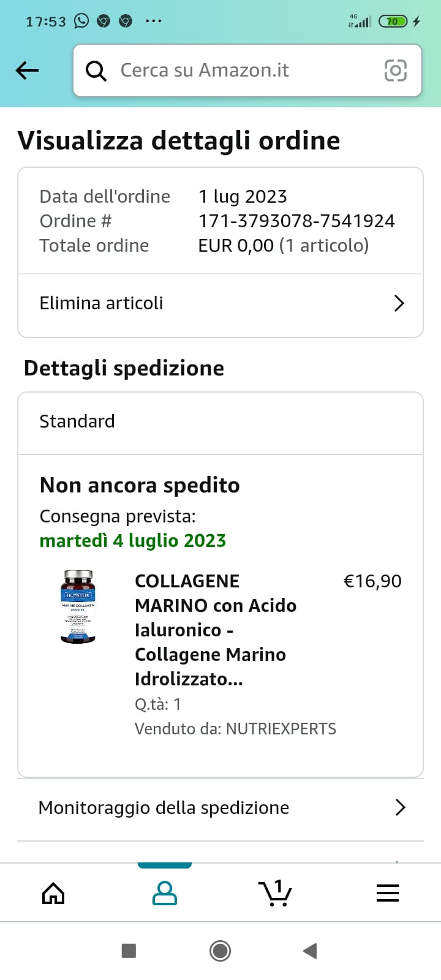
Task: Expand Monitoraggio della spedizione chevron
Action: (401, 807)
